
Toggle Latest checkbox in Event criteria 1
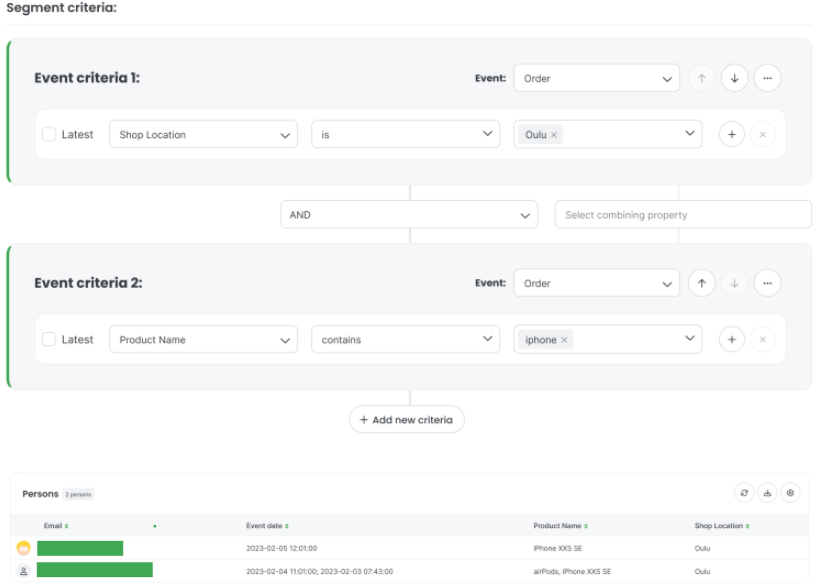49,134
